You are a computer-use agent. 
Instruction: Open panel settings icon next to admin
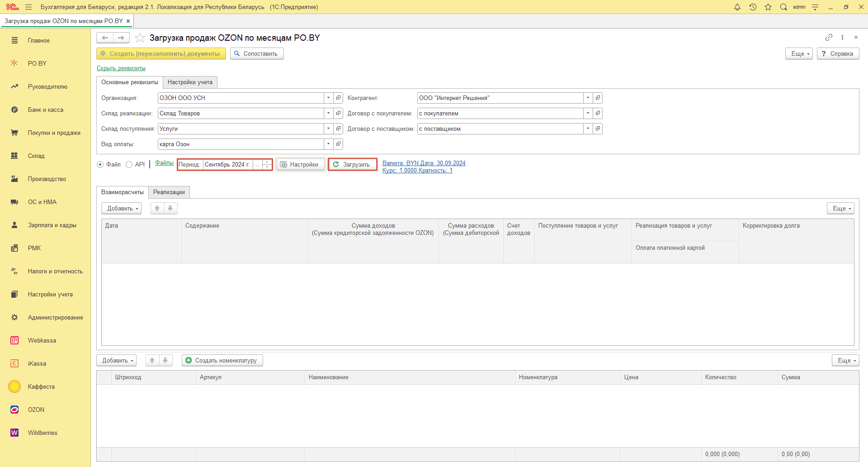click(815, 7)
